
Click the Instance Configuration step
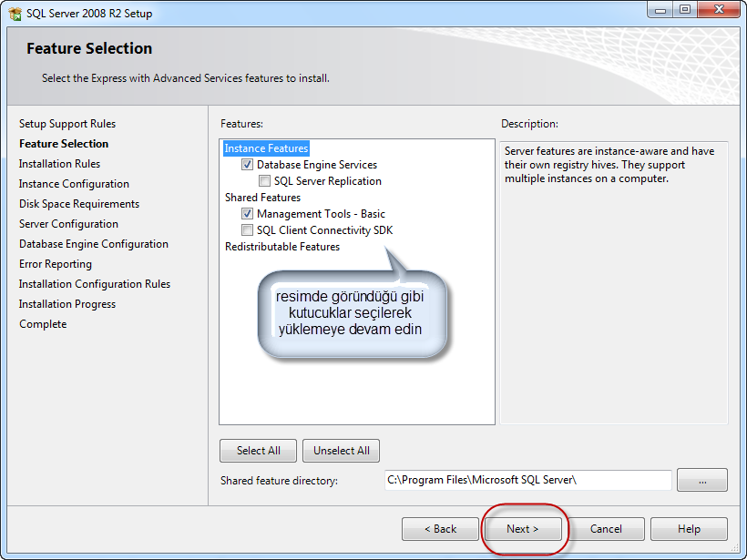pyautogui.click(x=74, y=184)
